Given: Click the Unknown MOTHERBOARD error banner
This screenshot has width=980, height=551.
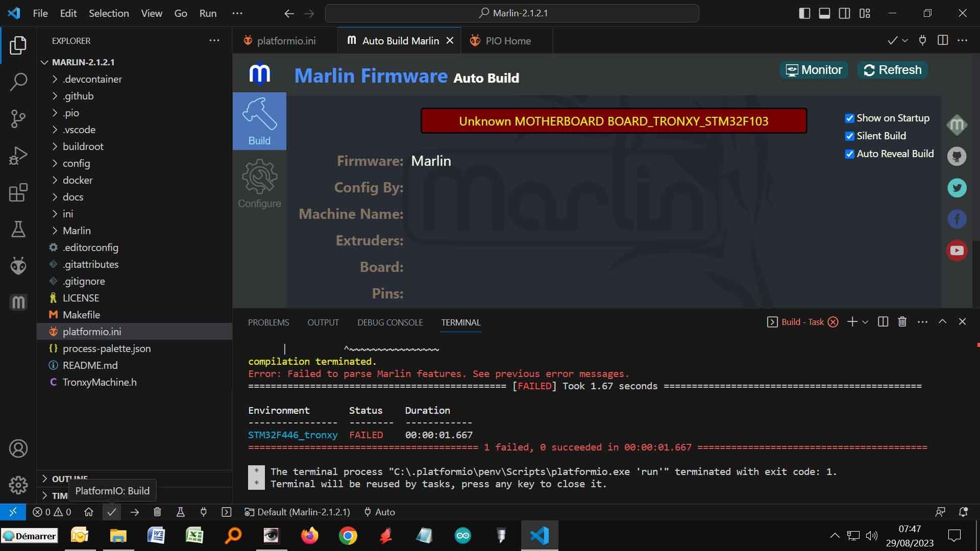Looking at the screenshot, I should click(614, 121).
